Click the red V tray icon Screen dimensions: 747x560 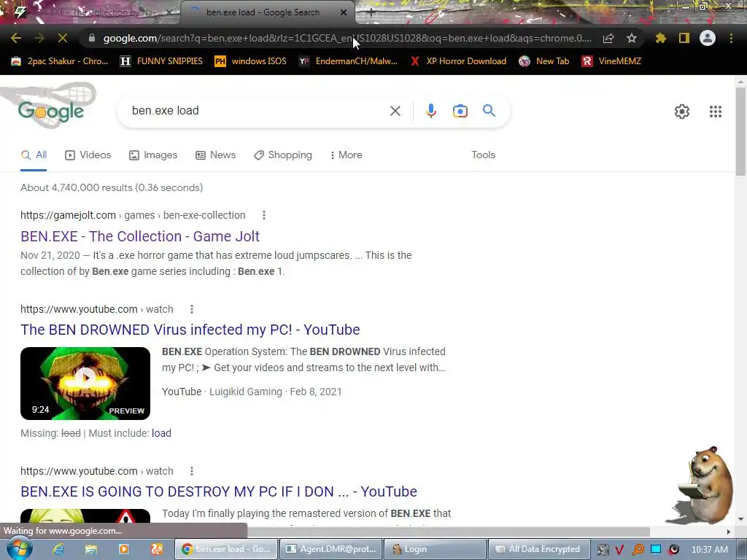click(x=619, y=550)
